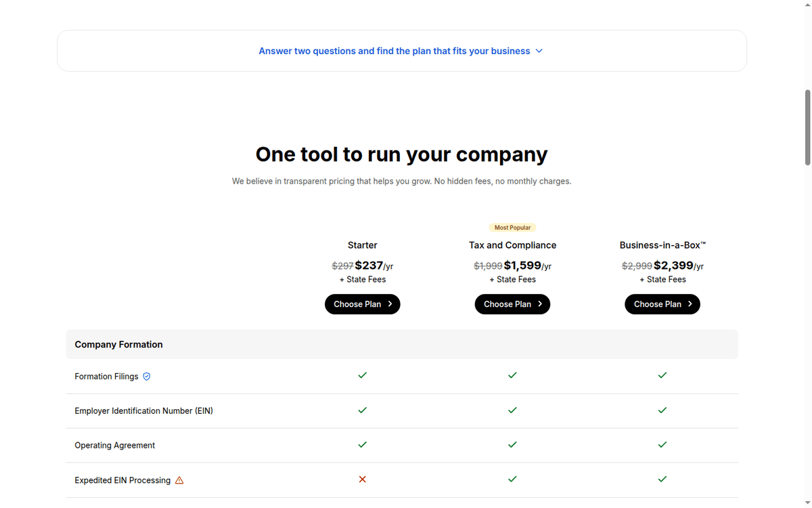812x508 pixels.
Task: Click the transparent pricing subtitle text
Action: point(401,182)
